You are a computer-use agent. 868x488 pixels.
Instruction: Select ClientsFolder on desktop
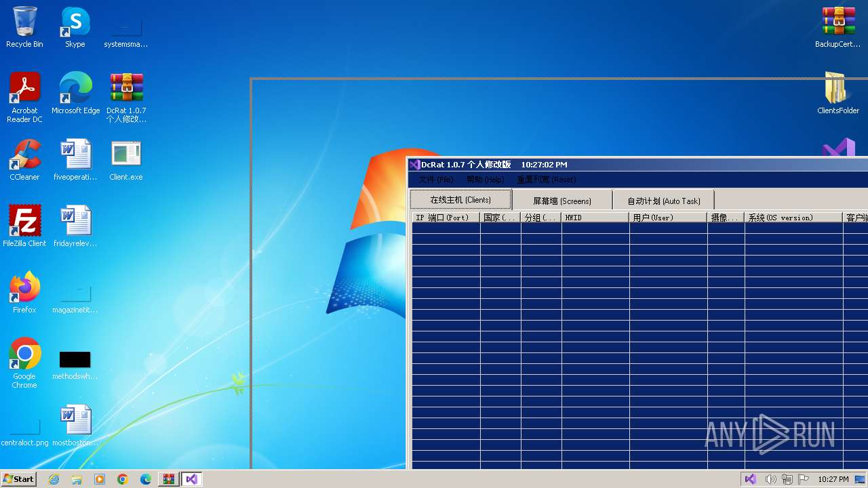click(x=838, y=93)
